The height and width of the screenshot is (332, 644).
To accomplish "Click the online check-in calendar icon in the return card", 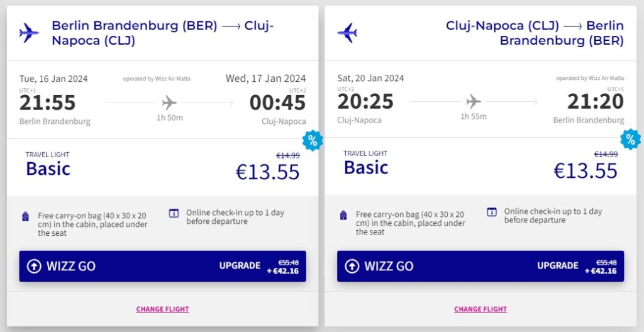I will (492, 212).
